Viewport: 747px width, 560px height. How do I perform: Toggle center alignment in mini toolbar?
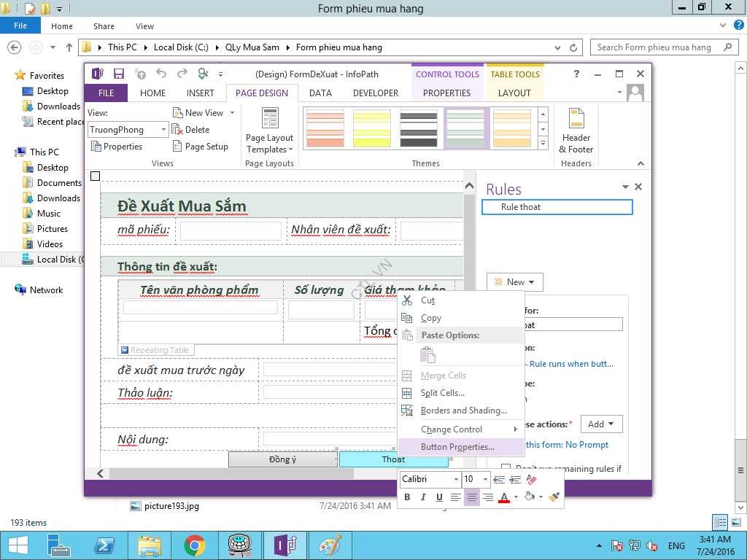(471, 497)
